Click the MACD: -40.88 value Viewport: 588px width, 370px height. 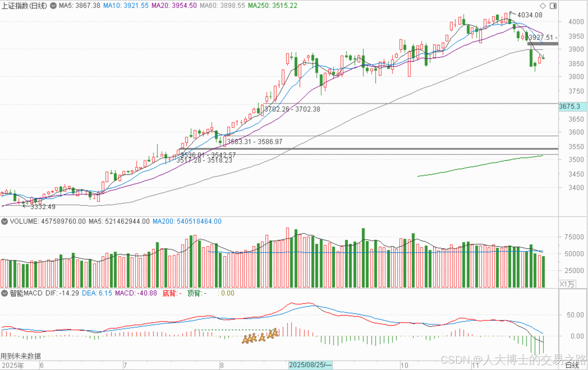pos(136,293)
